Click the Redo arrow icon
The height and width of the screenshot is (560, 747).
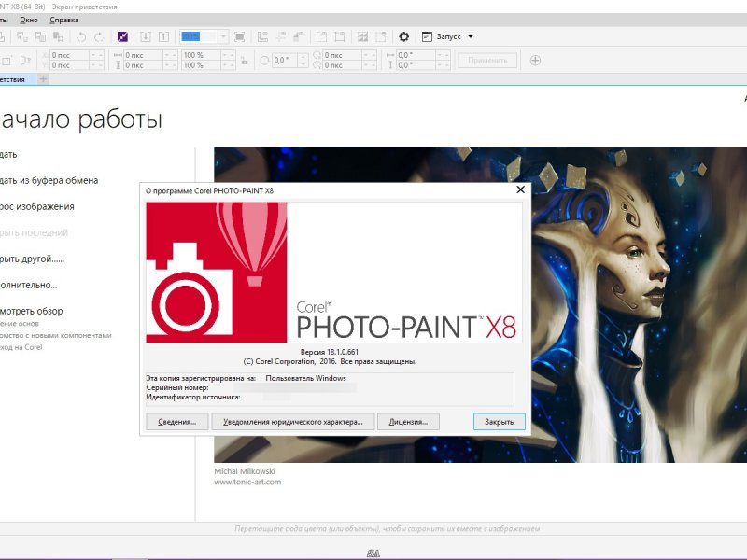click(99, 36)
